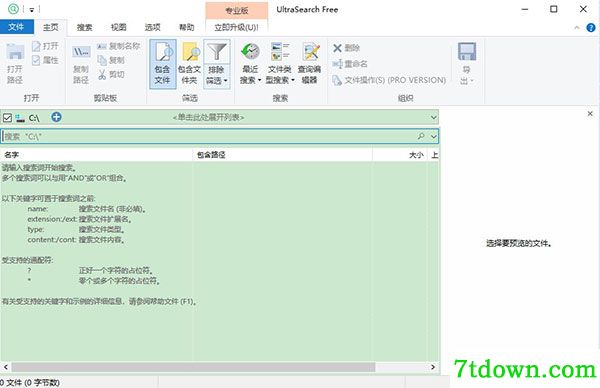Sort by 名字 column header
The width and height of the screenshot is (600, 388).
click(x=96, y=155)
